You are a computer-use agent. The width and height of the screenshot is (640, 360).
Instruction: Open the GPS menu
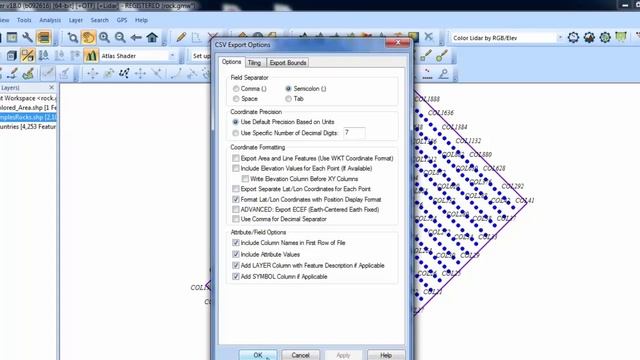pyautogui.click(x=122, y=20)
